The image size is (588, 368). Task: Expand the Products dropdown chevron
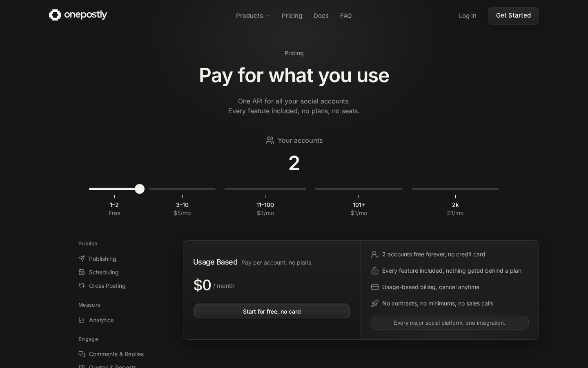[x=268, y=16]
